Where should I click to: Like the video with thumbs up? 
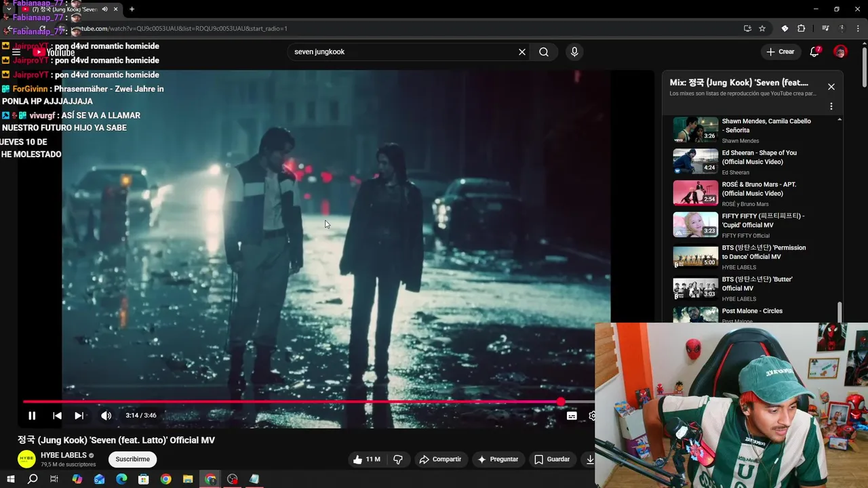coord(366,460)
